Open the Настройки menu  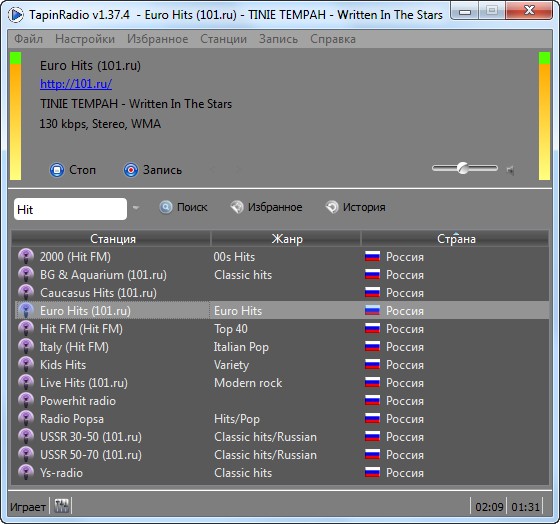click(x=85, y=39)
